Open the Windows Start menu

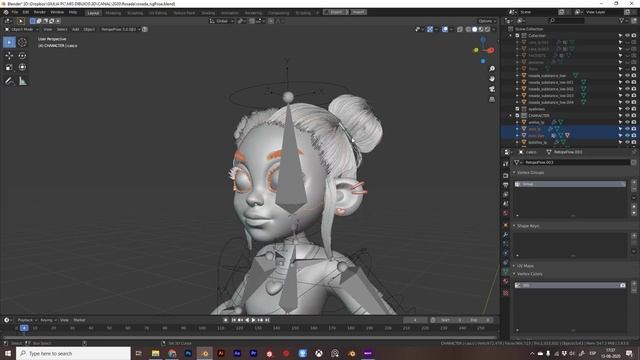7,353
